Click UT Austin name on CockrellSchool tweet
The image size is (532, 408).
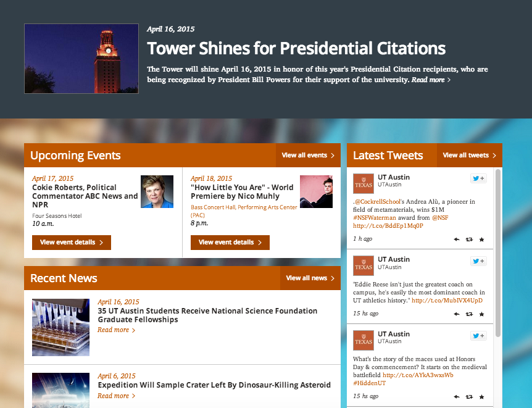(394, 177)
